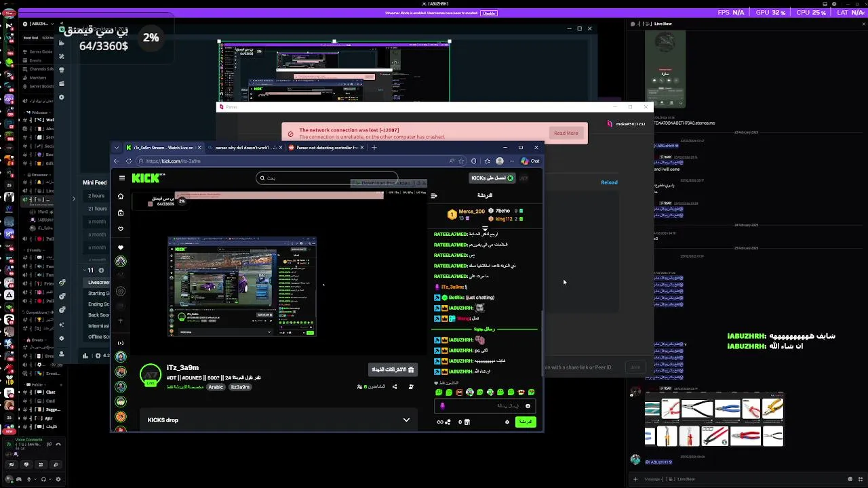Open Streamlabs bottom settings gear

[61, 338]
